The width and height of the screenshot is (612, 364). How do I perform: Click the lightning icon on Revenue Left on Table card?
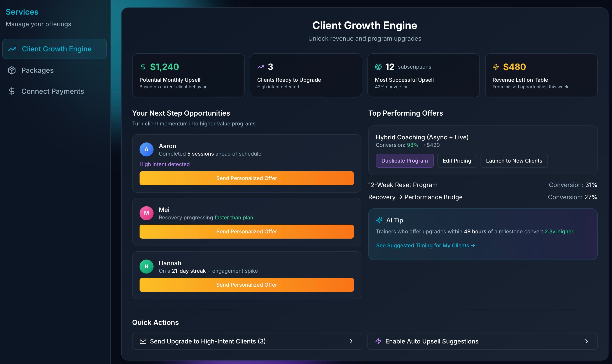[x=496, y=66]
